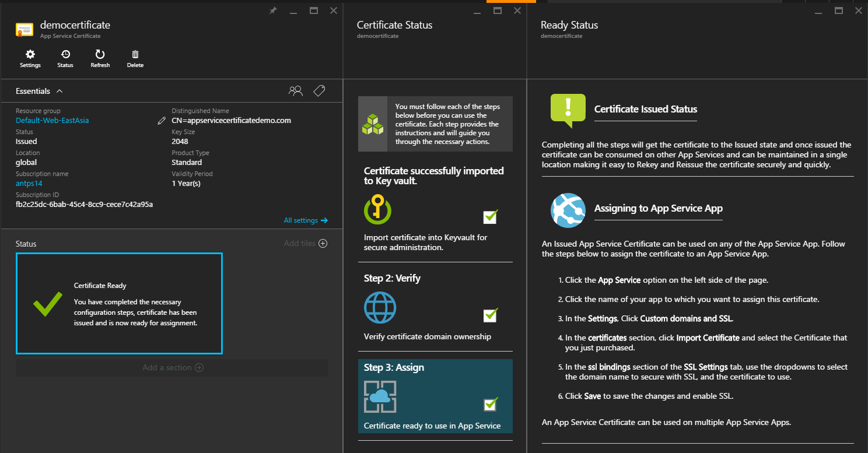Image resolution: width=868 pixels, height=453 pixels.
Task: Open the tags icon in Essentials
Action: click(x=319, y=91)
